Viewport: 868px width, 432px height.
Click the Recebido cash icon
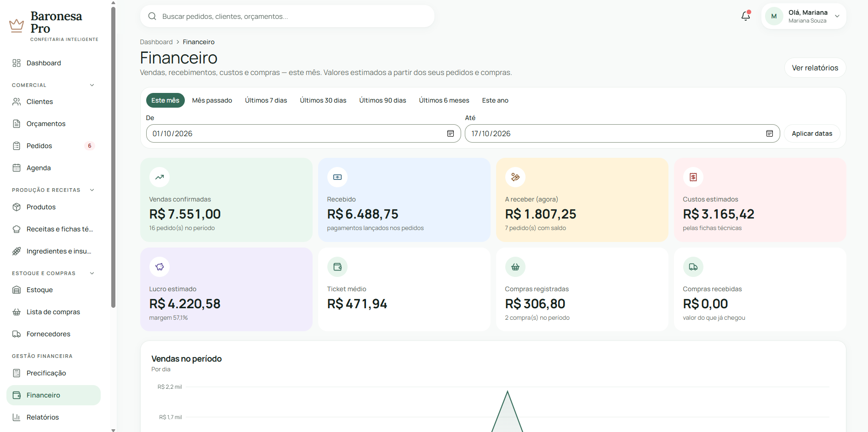tap(337, 177)
